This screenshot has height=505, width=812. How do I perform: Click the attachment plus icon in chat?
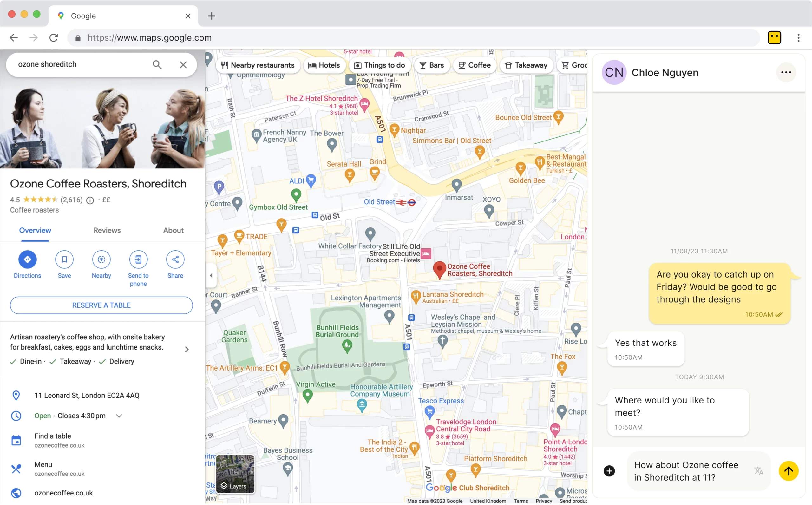coord(609,471)
